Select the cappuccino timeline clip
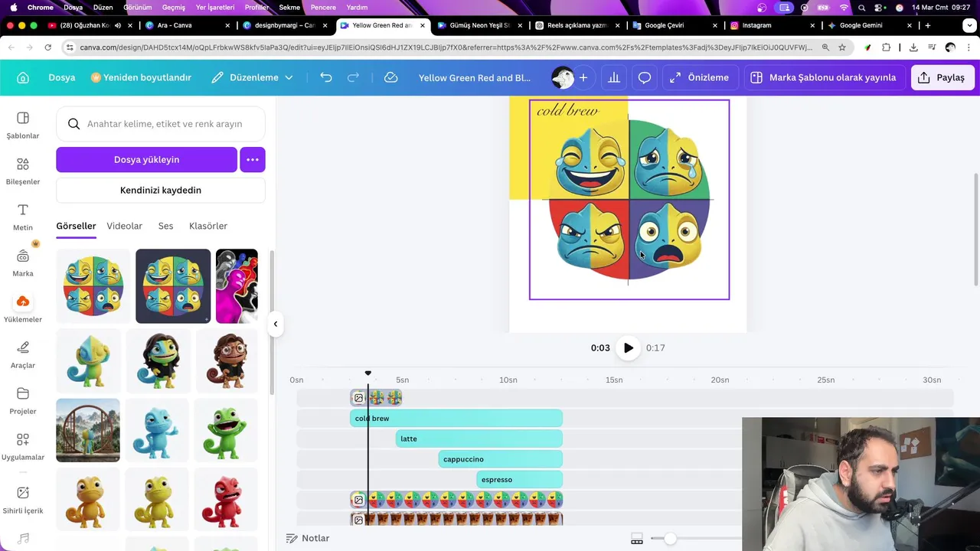 tap(501, 459)
